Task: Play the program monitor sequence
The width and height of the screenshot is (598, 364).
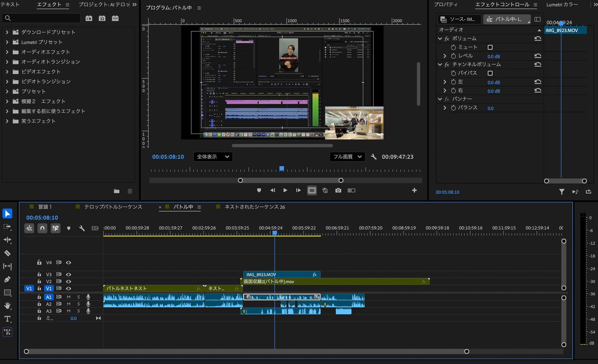Action: pyautogui.click(x=285, y=190)
